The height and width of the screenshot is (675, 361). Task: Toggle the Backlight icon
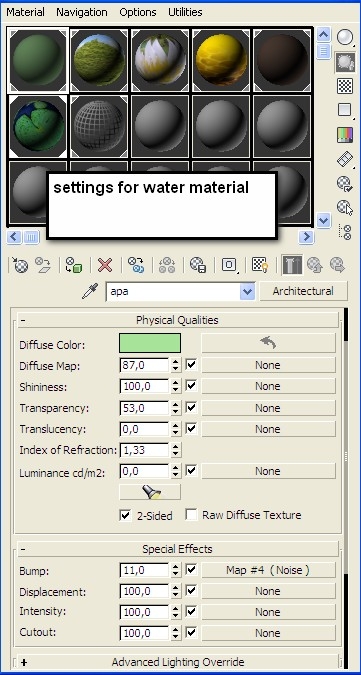click(x=345, y=62)
